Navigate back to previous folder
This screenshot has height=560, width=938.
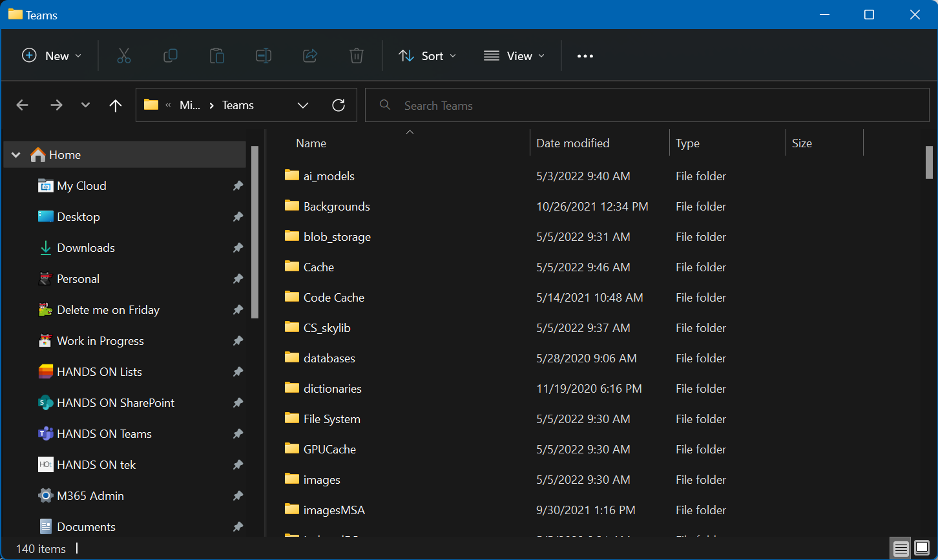(x=23, y=105)
